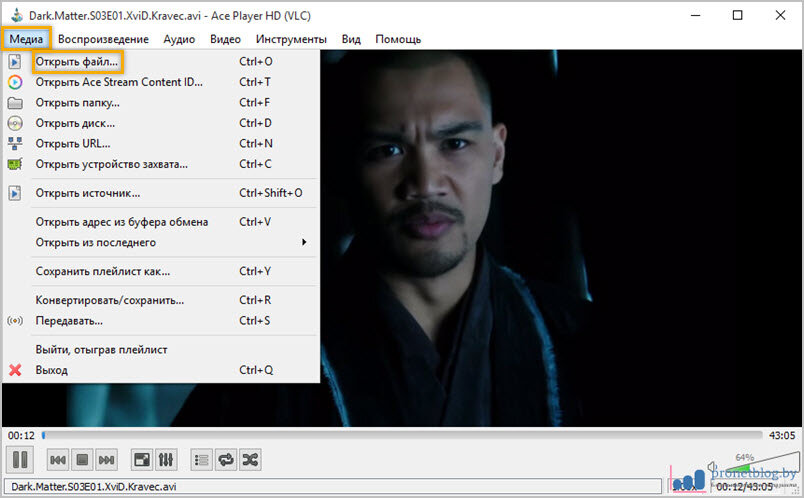Screen dimensions: 804x498
Task: Choose Выход to quit player
Action: pyautogui.click(x=161, y=370)
